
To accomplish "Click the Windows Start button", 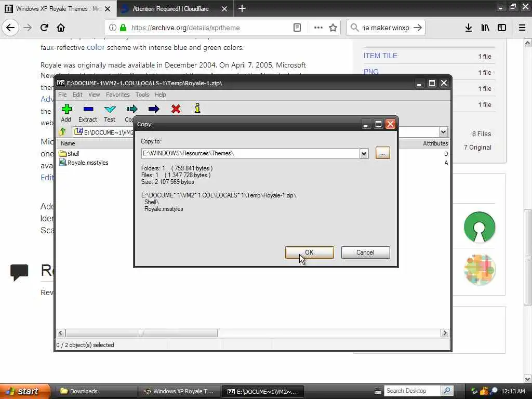I will pos(24,391).
